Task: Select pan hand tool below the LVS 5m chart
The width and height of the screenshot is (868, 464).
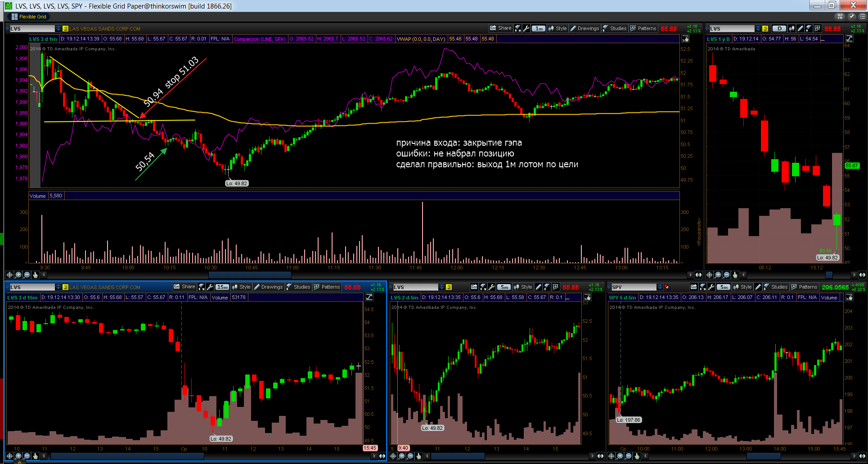Action: point(418,456)
